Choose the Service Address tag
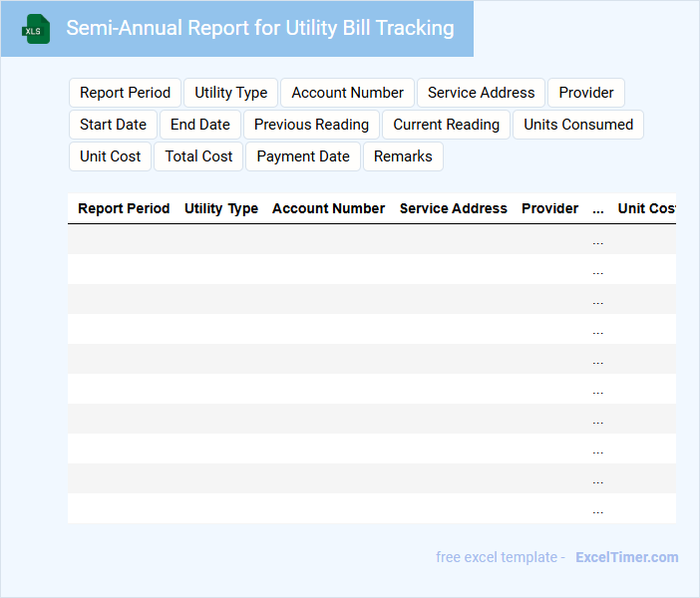 [481, 93]
